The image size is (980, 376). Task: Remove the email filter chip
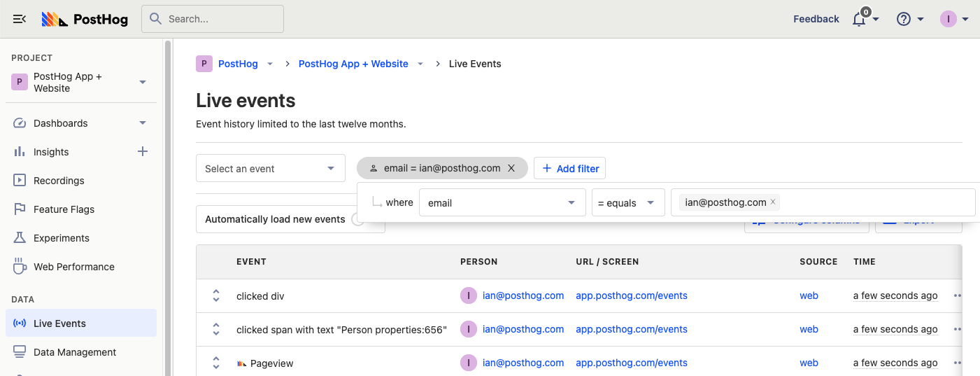point(511,168)
